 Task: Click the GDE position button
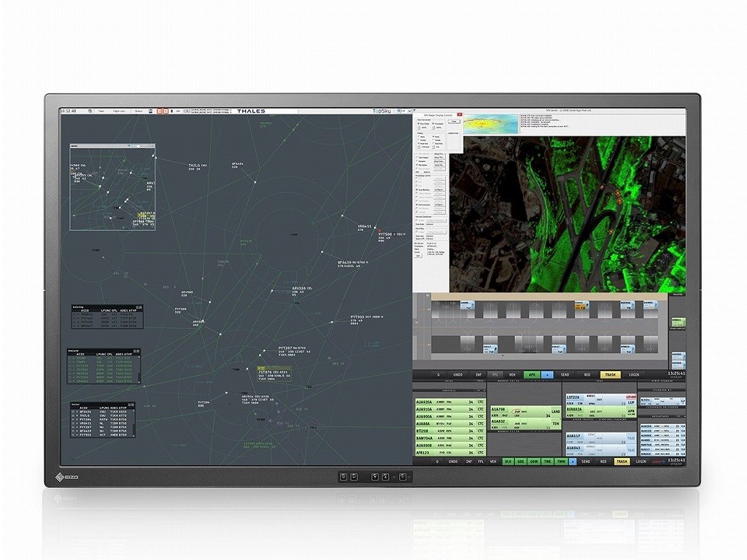click(521, 462)
